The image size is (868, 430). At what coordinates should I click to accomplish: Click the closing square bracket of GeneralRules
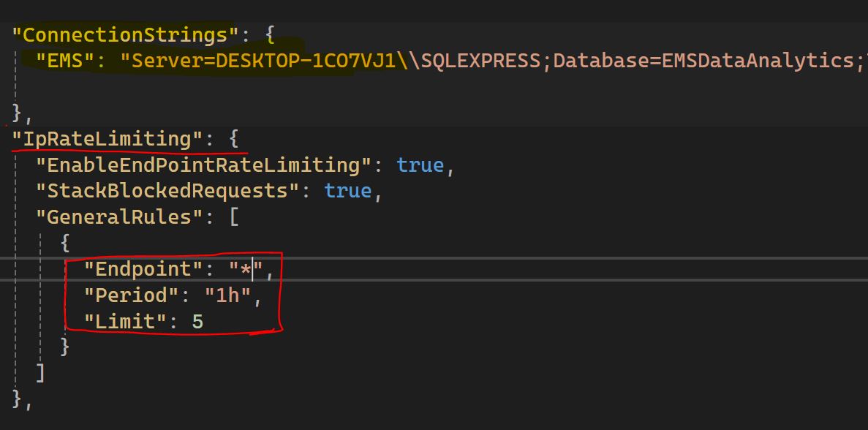(41, 372)
